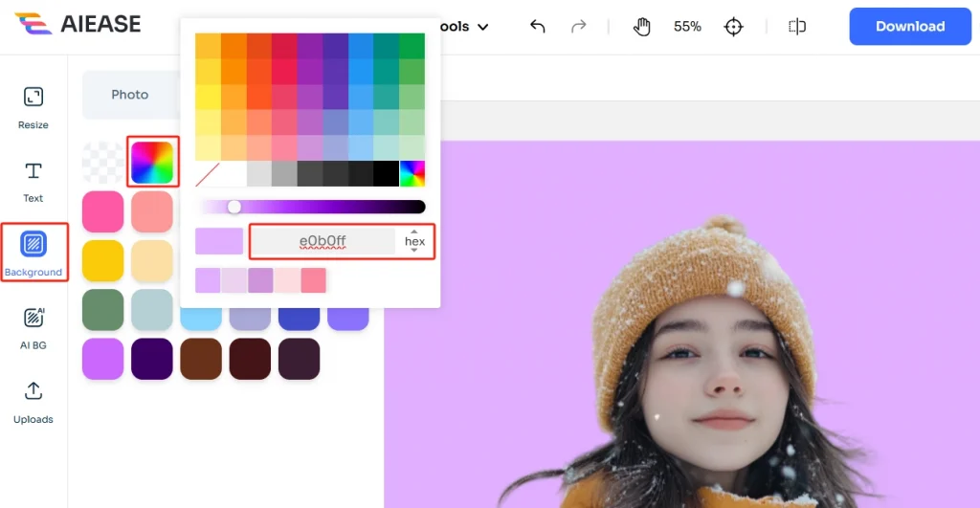The height and width of the screenshot is (508, 980).
Task: Choose the no-color red slash swatch
Action: (x=208, y=174)
